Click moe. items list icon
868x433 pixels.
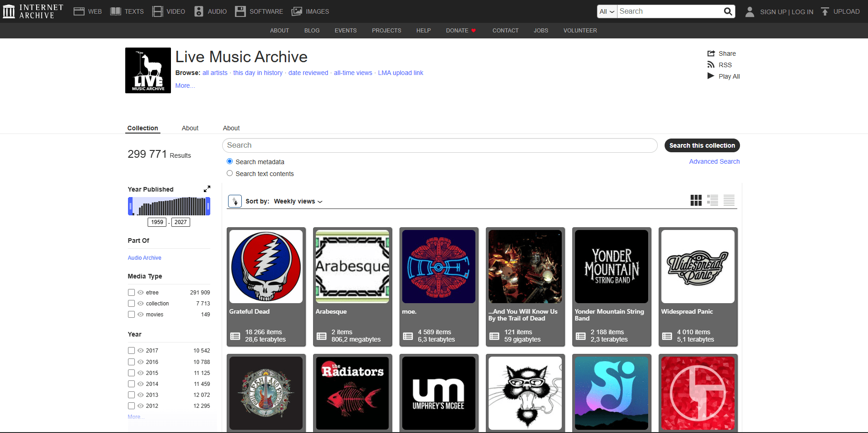tap(408, 336)
